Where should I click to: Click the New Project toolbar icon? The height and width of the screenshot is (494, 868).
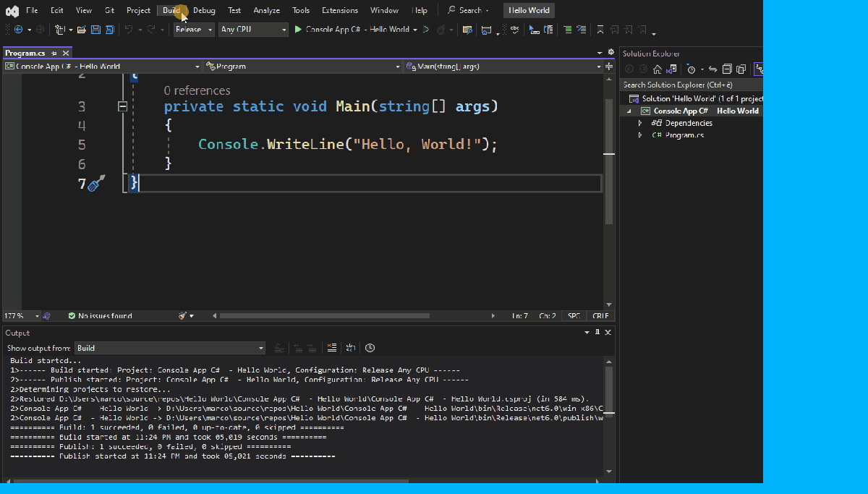coord(59,30)
